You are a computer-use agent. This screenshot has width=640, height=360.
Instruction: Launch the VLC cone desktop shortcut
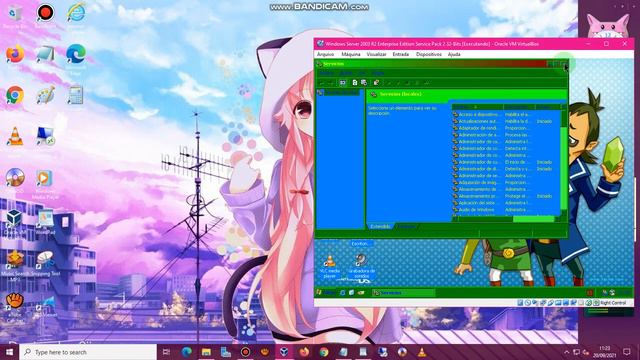(x=15, y=137)
